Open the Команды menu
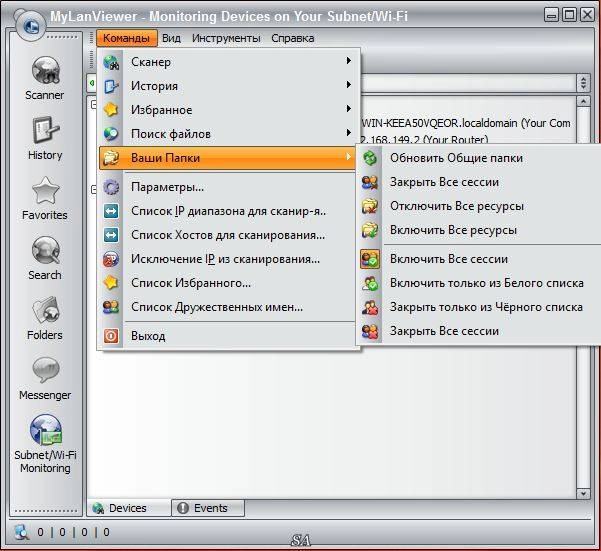This screenshot has height=551, width=601. pos(126,38)
